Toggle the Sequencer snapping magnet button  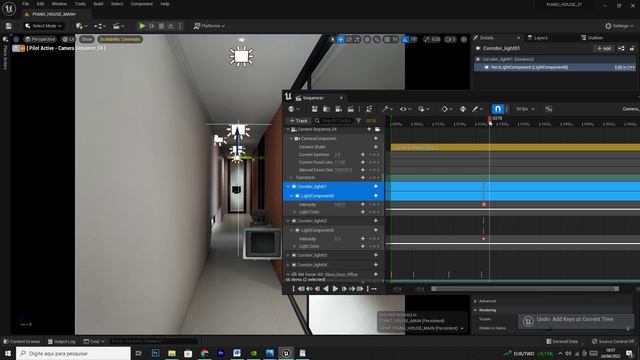coord(498,109)
